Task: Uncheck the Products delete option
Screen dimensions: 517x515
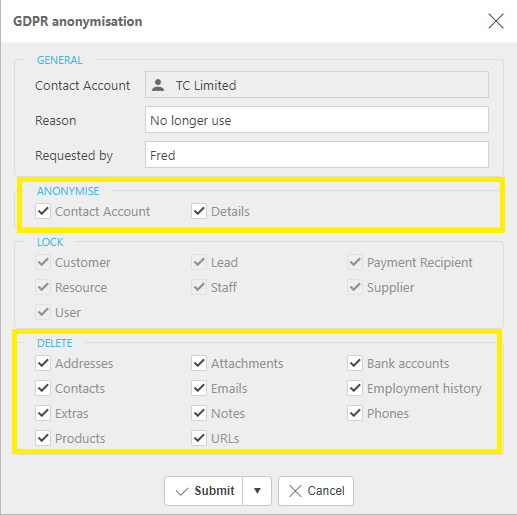Action: coord(43,438)
